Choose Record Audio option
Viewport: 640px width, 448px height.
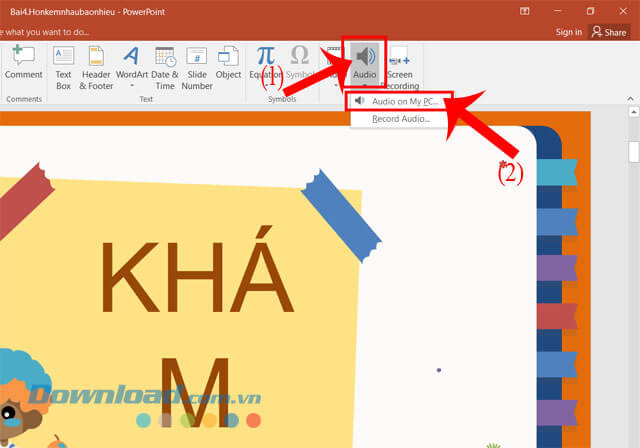pyautogui.click(x=400, y=119)
